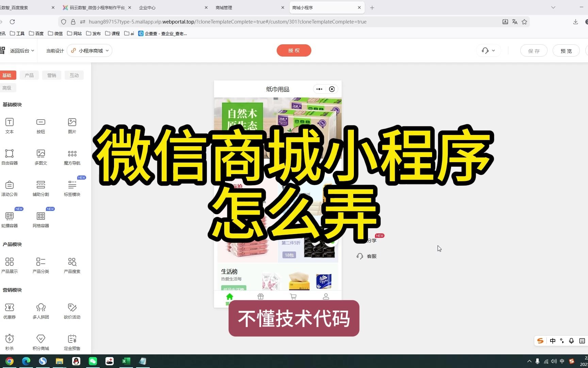The height and width of the screenshot is (368, 588).
Task: Bookmark this page with the star icon
Action: [524, 22]
